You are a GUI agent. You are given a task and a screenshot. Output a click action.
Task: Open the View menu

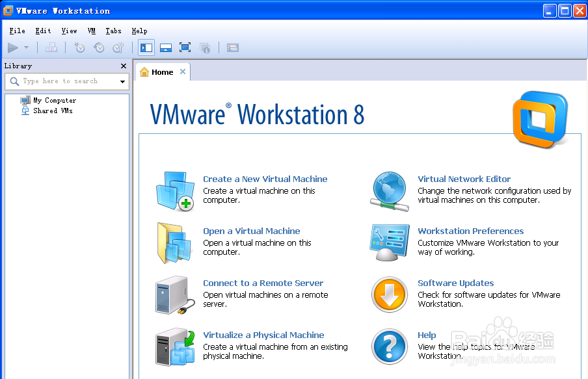[x=70, y=31]
